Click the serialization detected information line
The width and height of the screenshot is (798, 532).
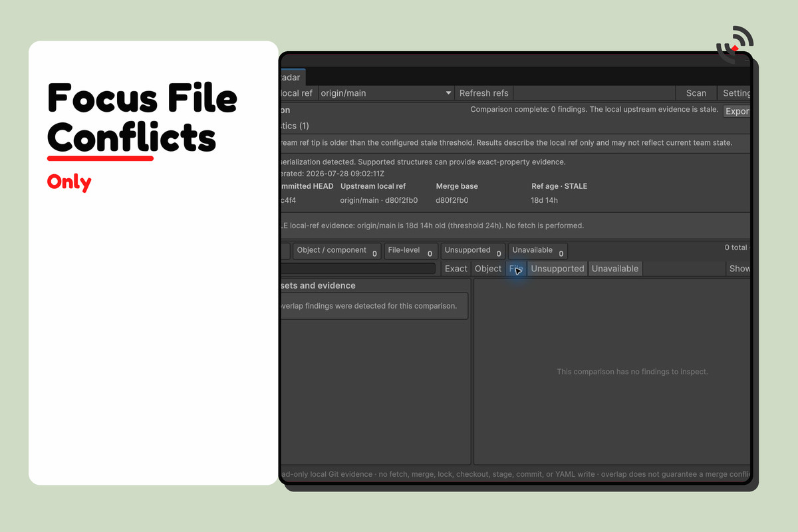pyautogui.click(x=422, y=162)
